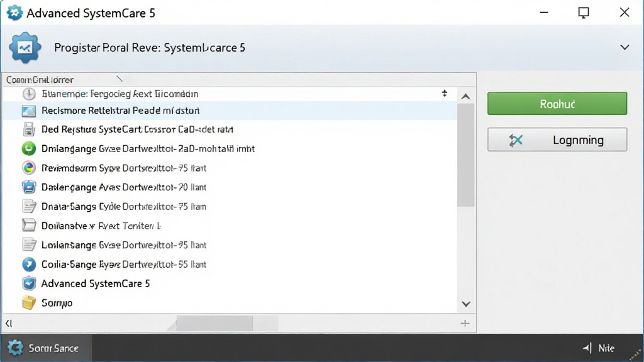Select the Doilanatve Fyext row text
Image resolution: width=644 pixels, height=362 pixels.
click(x=101, y=226)
